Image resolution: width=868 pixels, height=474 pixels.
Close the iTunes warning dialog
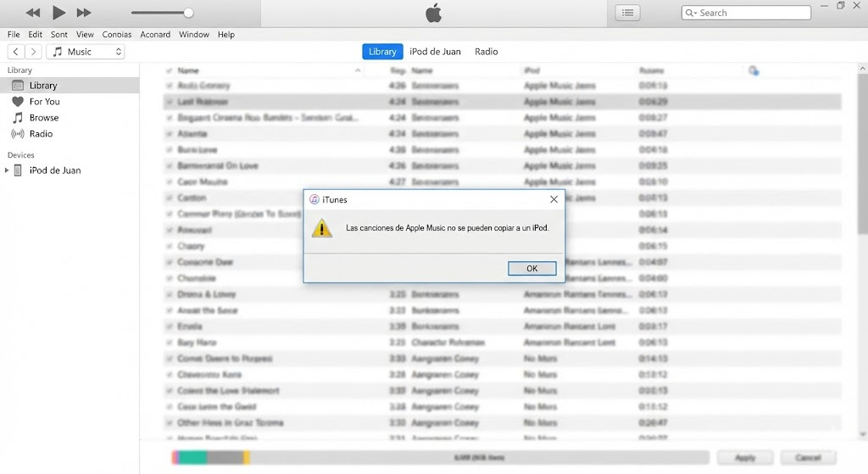554,199
